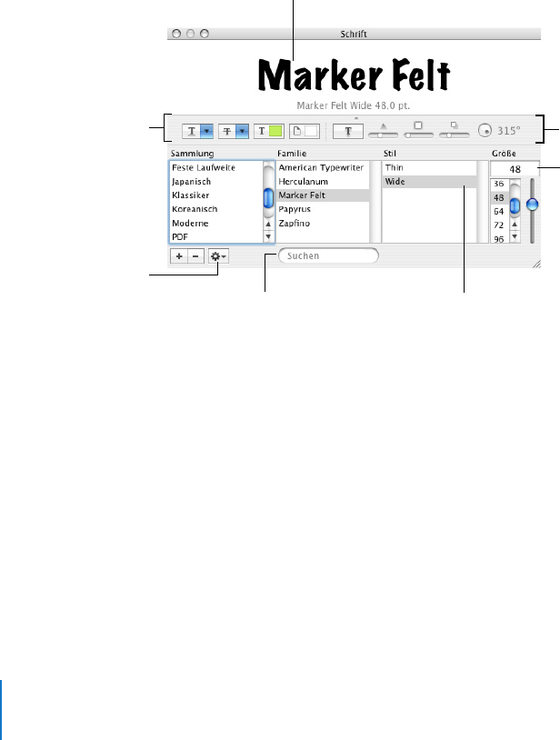This screenshot has width=560, height=740.
Task: Click collection list scroll up arrow
Action: tap(268, 225)
